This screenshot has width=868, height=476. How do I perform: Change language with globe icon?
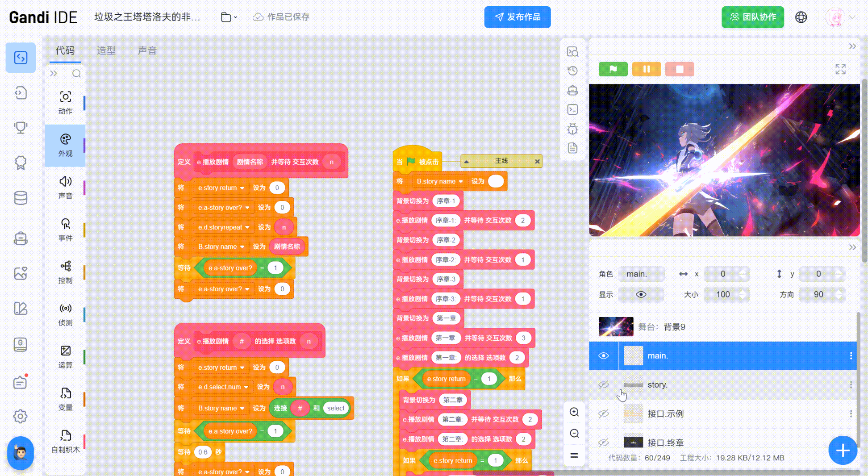coord(801,17)
